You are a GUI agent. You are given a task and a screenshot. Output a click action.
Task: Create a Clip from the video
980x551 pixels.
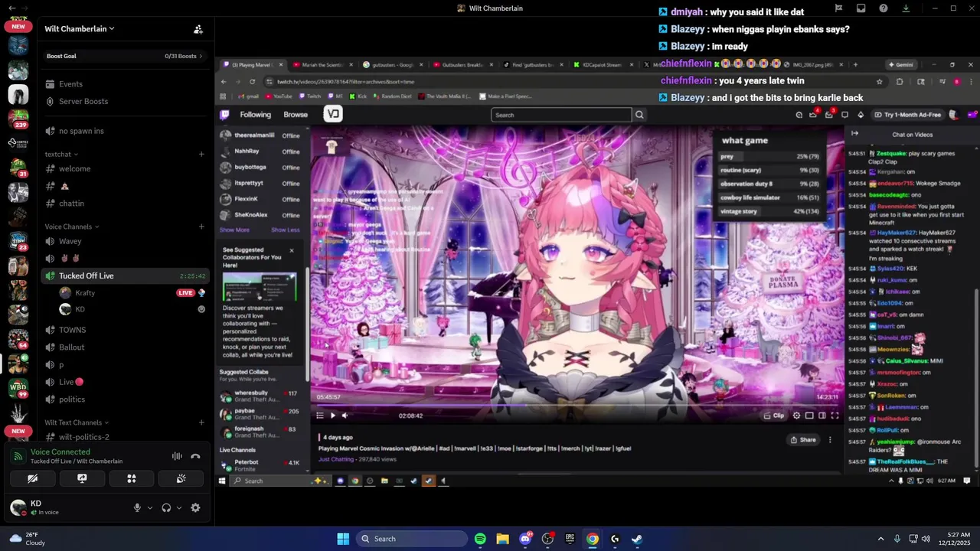pos(774,416)
